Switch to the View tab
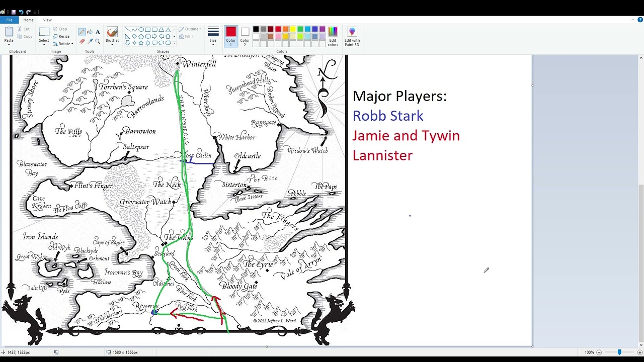This screenshot has width=644, height=362. (47, 20)
